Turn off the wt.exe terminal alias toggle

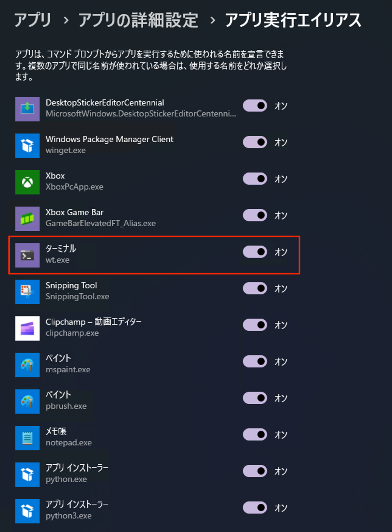[x=255, y=252]
